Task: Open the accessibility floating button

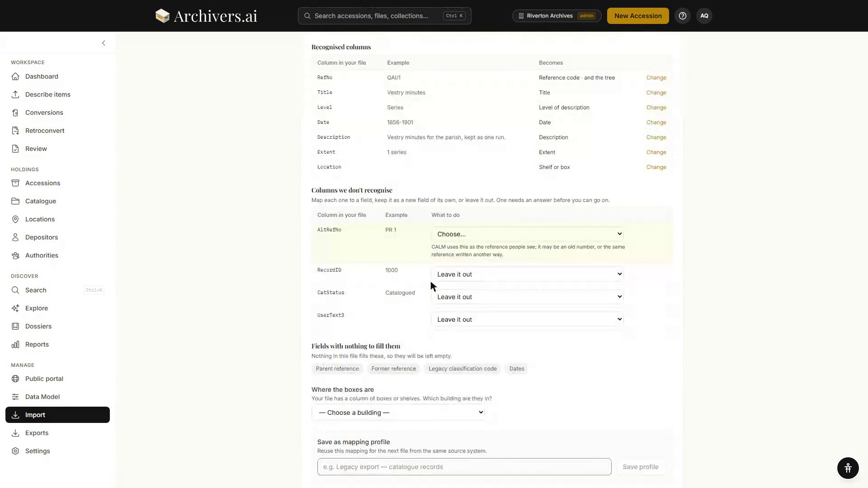Action: (x=848, y=468)
